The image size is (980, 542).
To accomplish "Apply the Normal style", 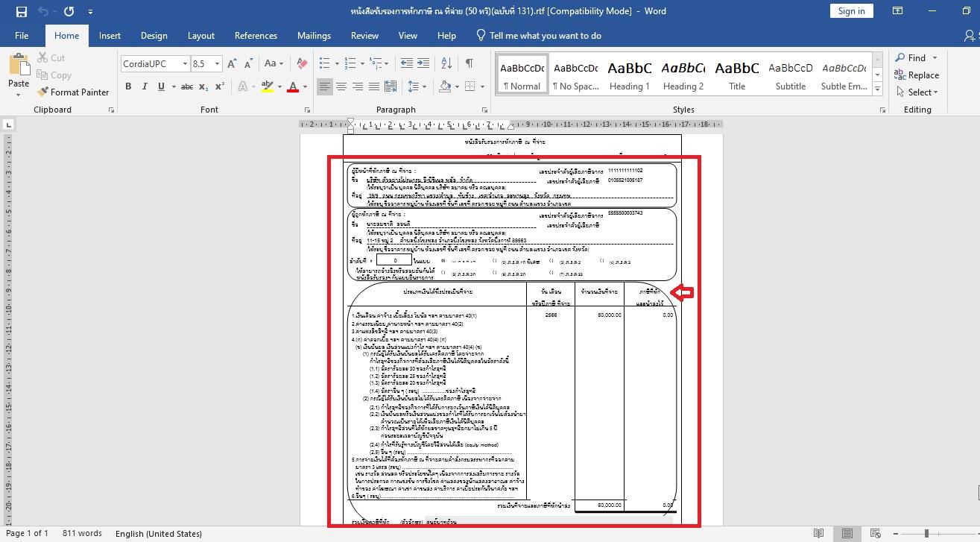I will (x=522, y=74).
